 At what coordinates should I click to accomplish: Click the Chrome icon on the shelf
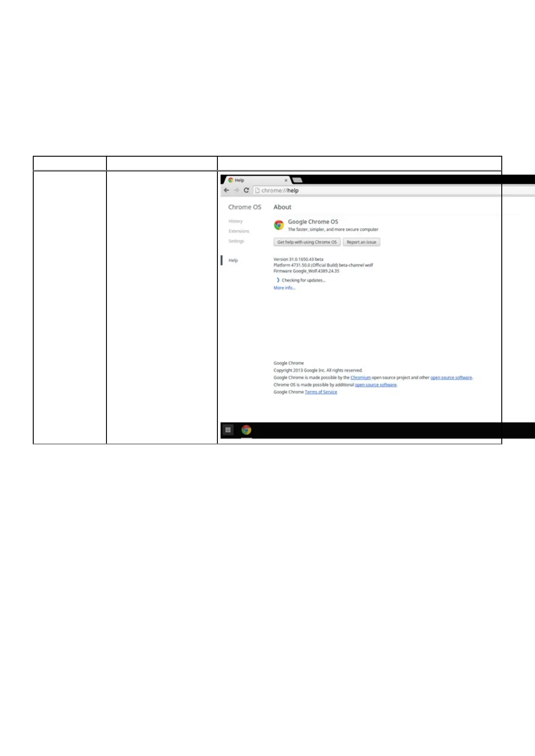246,430
